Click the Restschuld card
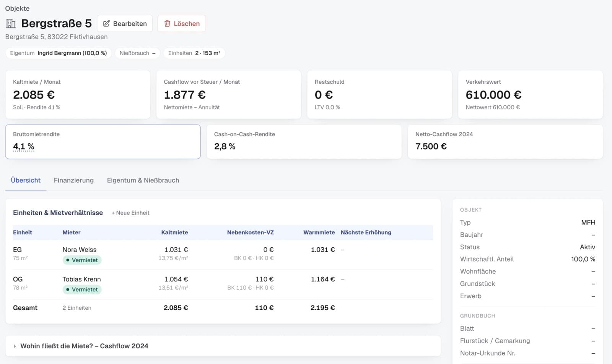The width and height of the screenshot is (612, 364). pyautogui.click(x=379, y=94)
